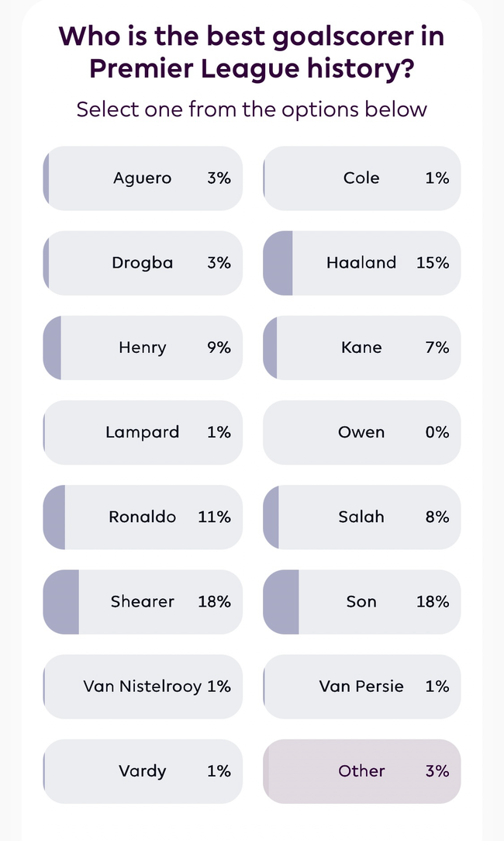The height and width of the screenshot is (841, 504).
Task: Select the Shearer option
Action: (143, 601)
